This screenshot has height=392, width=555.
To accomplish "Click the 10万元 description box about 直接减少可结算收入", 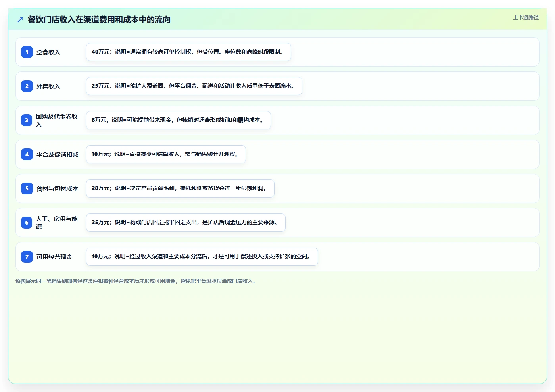I will (166, 154).
